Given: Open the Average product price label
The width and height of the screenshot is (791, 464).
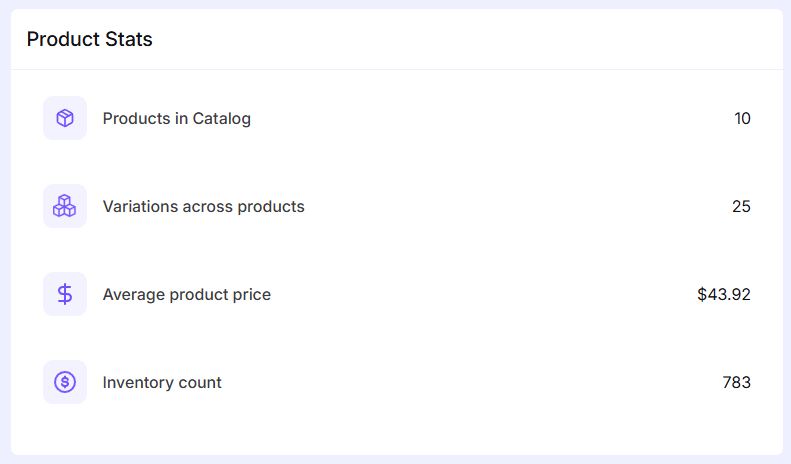Looking at the screenshot, I should tap(186, 295).
